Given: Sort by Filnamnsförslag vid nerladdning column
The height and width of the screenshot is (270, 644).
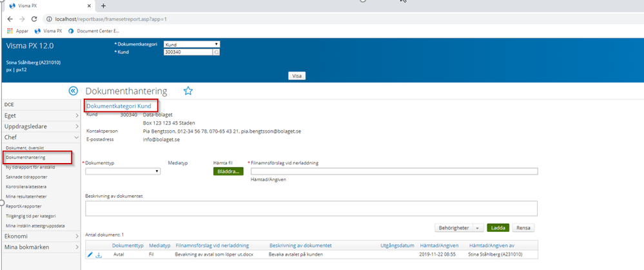Looking at the screenshot, I should click(x=212, y=246).
